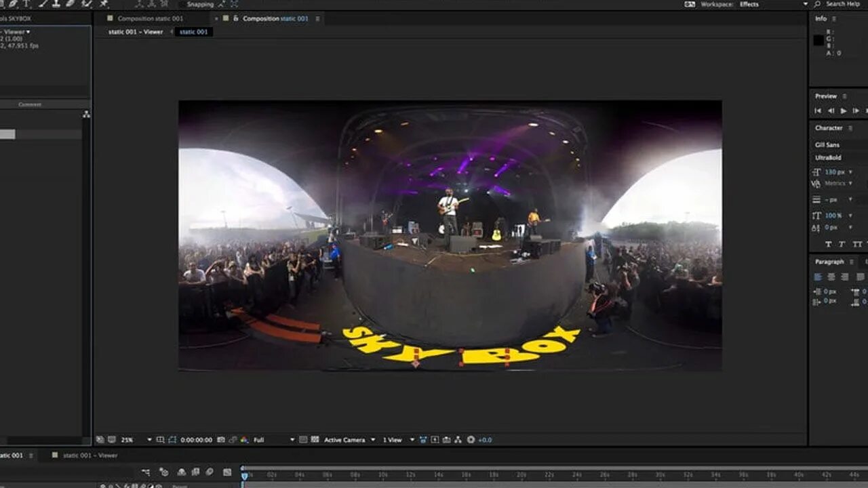Open the composition tab panel menu icon
Screen dimensions: 868x488
pyautogui.click(x=317, y=18)
